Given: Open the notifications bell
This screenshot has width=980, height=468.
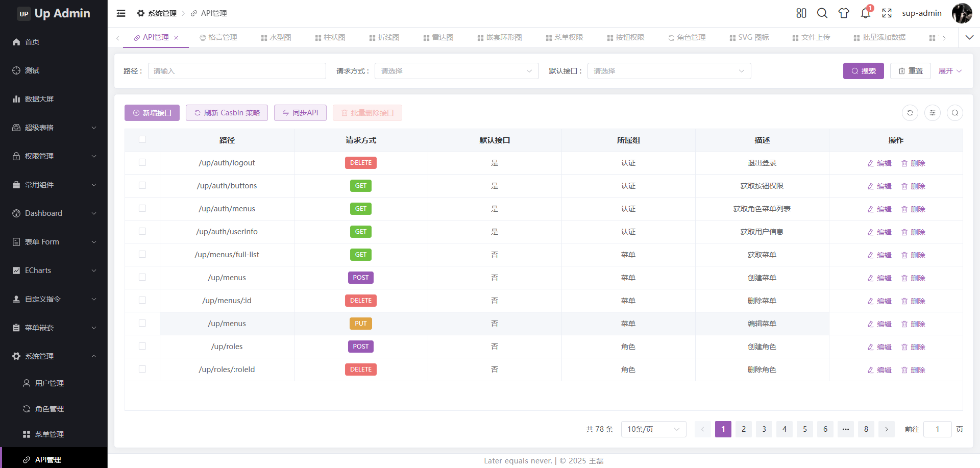Looking at the screenshot, I should [865, 13].
